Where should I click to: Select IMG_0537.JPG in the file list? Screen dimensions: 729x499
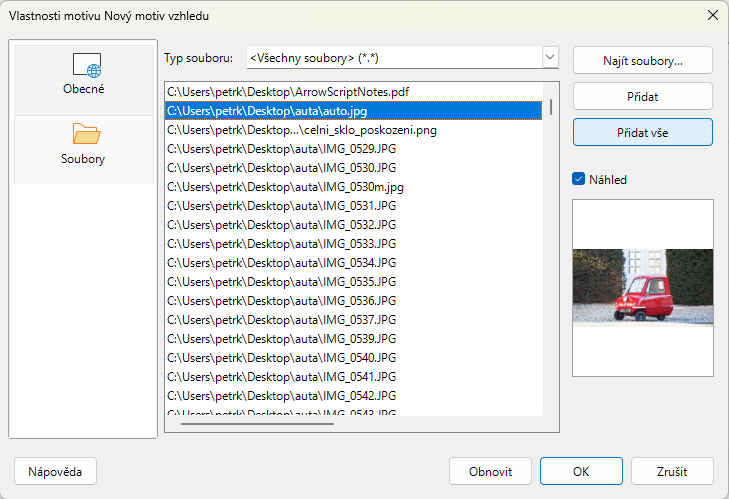click(354, 319)
